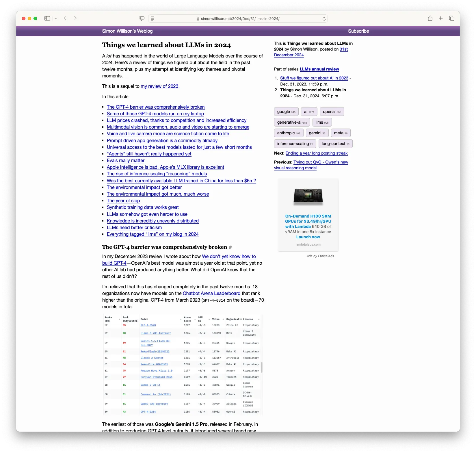Open the 'my review of 2023' link
The image size is (476, 453).
[159, 86]
